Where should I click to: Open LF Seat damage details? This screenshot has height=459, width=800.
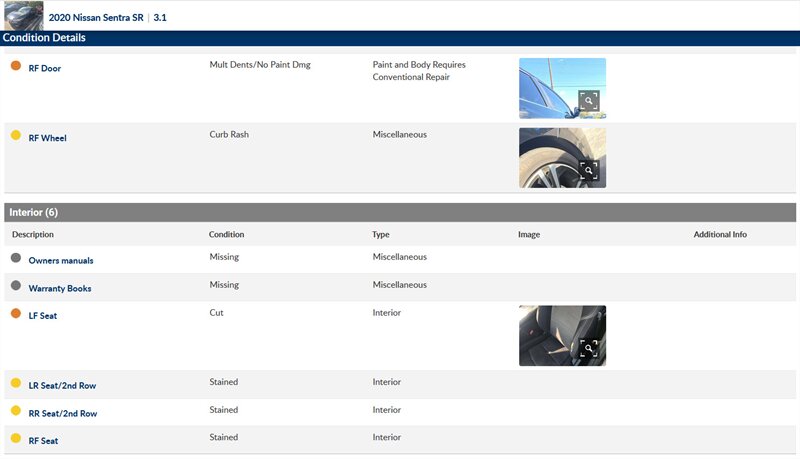pyautogui.click(x=44, y=316)
